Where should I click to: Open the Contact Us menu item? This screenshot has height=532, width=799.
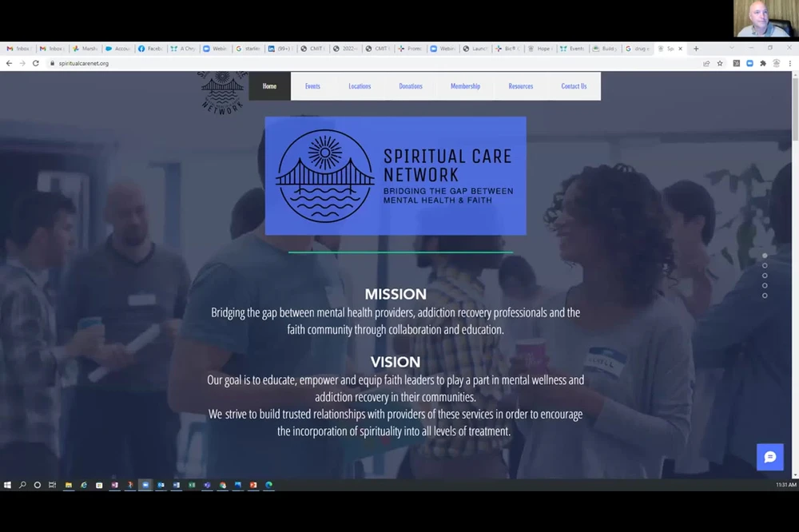click(x=574, y=86)
